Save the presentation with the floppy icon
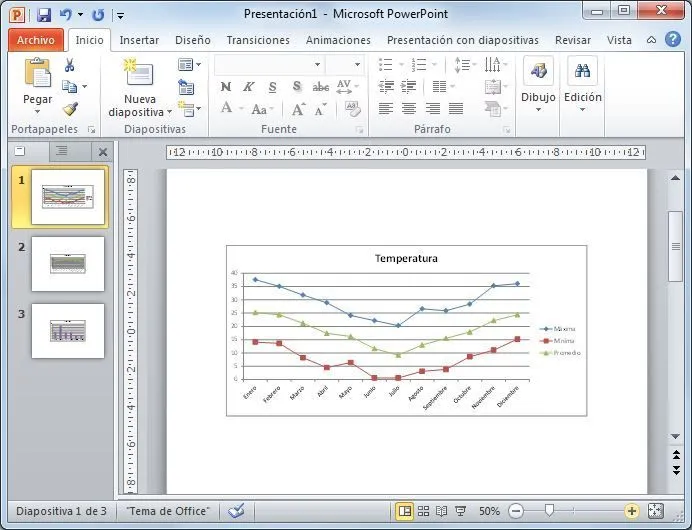 pyautogui.click(x=44, y=15)
